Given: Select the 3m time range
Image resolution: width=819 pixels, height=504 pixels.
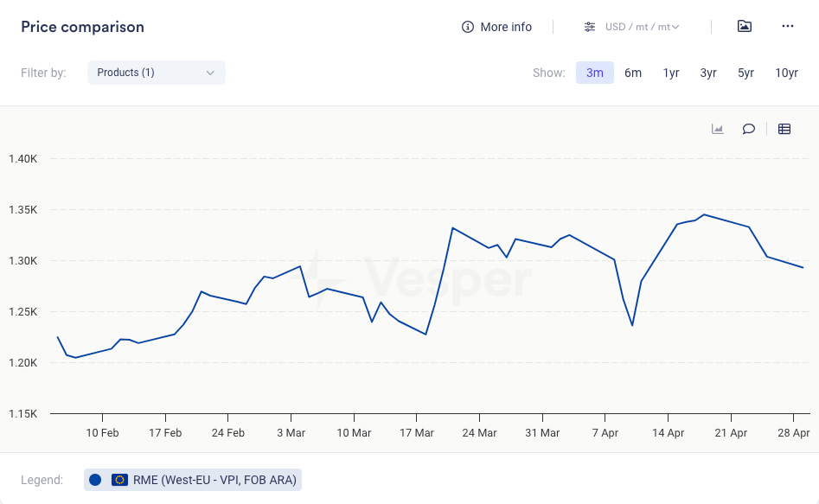Looking at the screenshot, I should pyautogui.click(x=595, y=73).
